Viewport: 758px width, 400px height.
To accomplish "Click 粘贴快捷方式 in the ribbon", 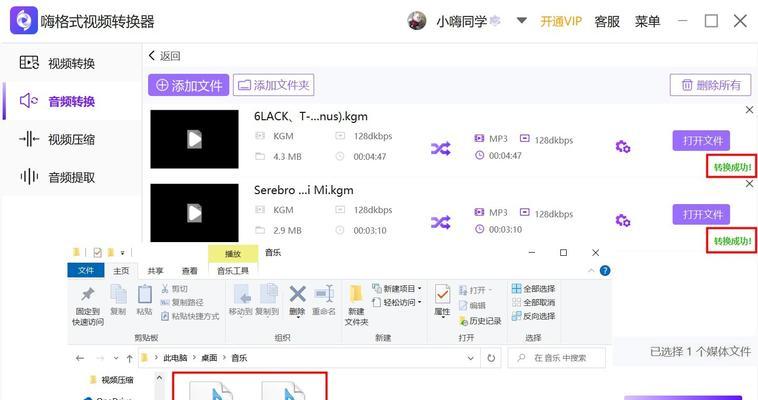I will 190,316.
